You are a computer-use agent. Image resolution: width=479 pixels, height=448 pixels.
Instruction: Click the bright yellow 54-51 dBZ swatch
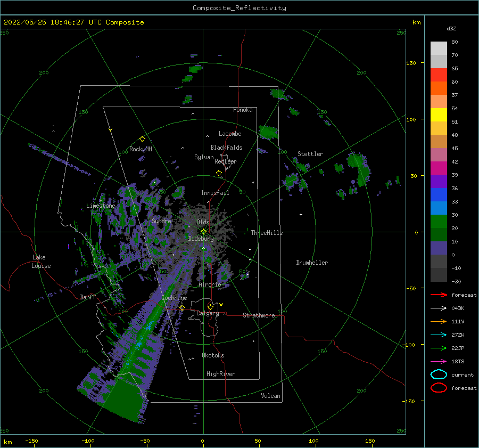(439, 115)
